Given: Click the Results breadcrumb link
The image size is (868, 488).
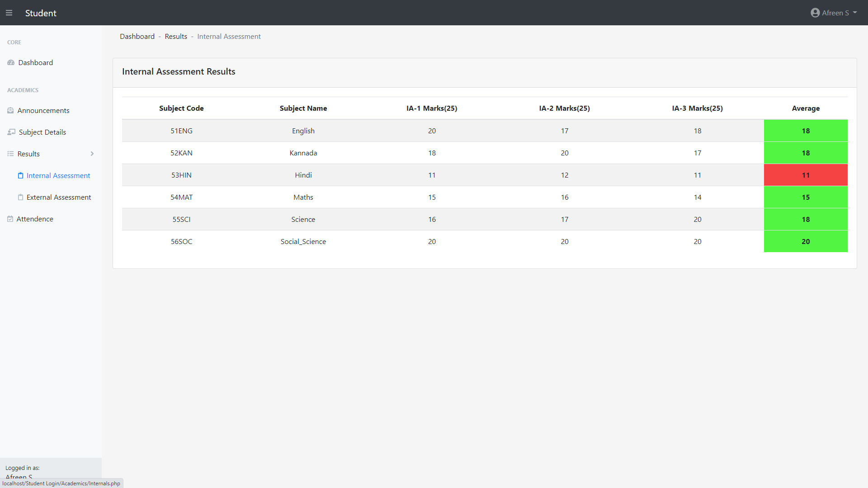Looking at the screenshot, I should coord(176,37).
